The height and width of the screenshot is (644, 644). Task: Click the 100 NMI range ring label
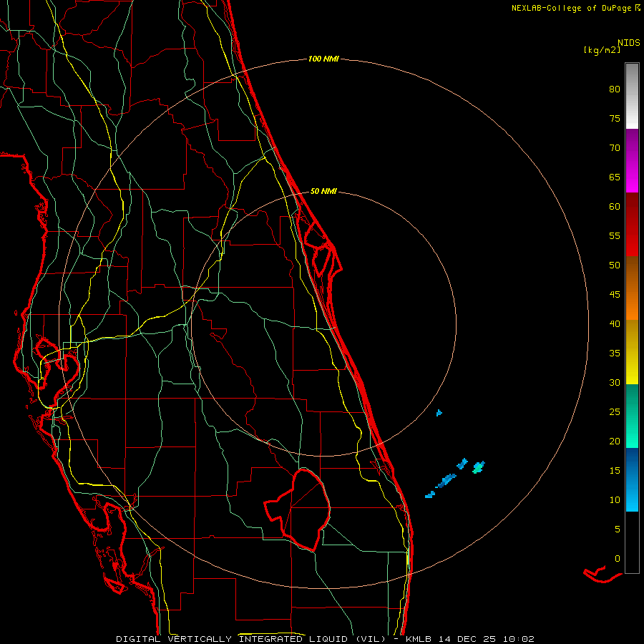tap(323, 59)
